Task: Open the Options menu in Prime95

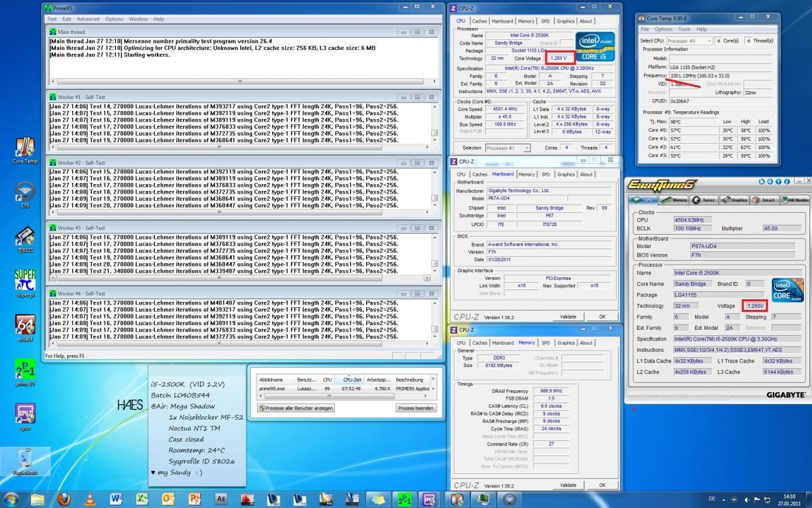Action: 114,19
